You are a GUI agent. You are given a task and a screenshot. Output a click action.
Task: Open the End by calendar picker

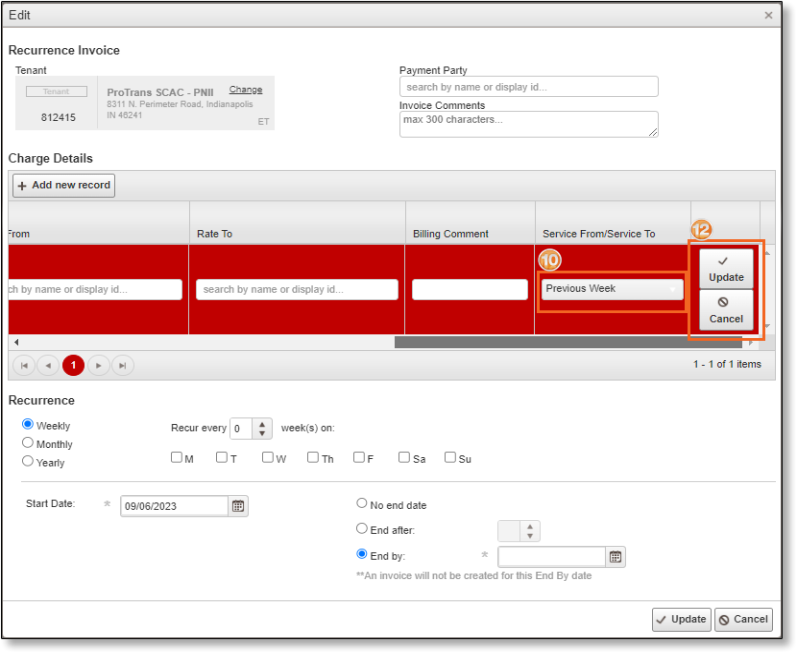(x=616, y=557)
